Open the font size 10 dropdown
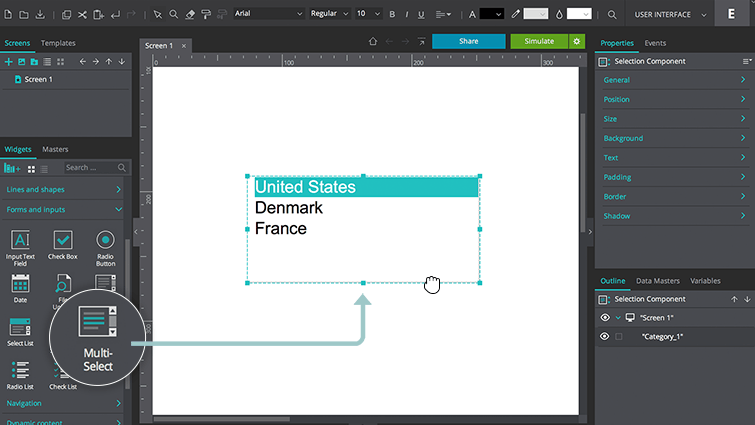The height and width of the screenshot is (425, 755). [x=368, y=13]
